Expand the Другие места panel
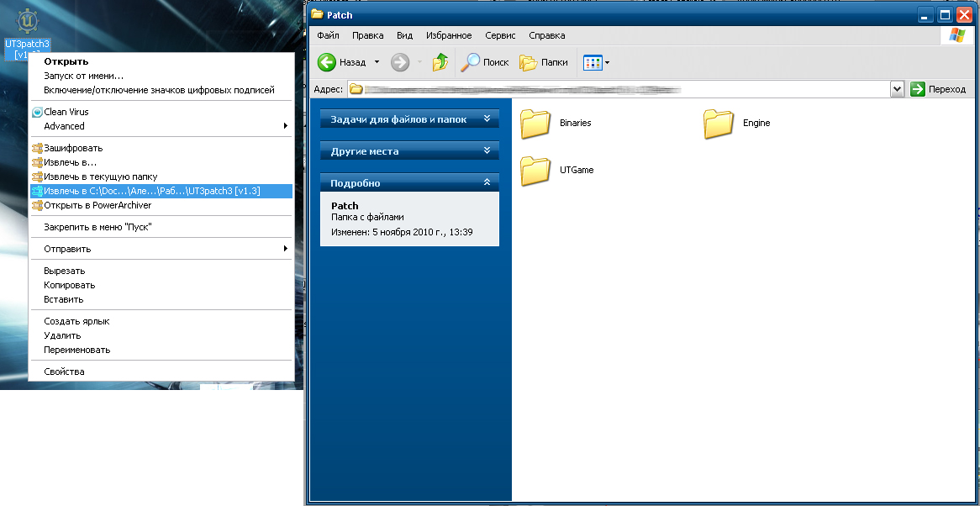Image resolution: width=980 pixels, height=506 pixels. [x=486, y=151]
